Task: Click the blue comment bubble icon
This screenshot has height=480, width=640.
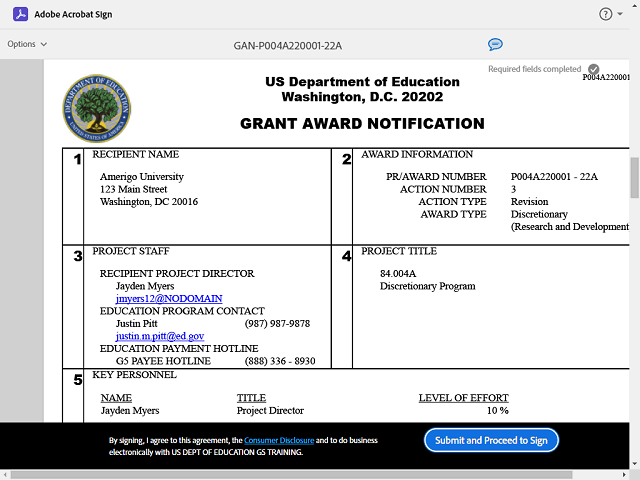Action: [x=495, y=44]
